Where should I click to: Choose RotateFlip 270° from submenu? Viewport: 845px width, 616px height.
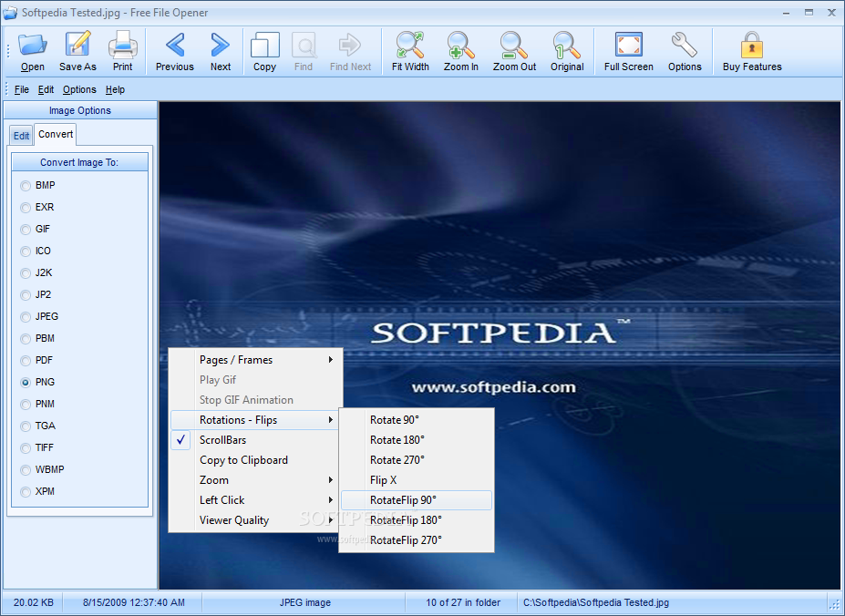coord(417,540)
